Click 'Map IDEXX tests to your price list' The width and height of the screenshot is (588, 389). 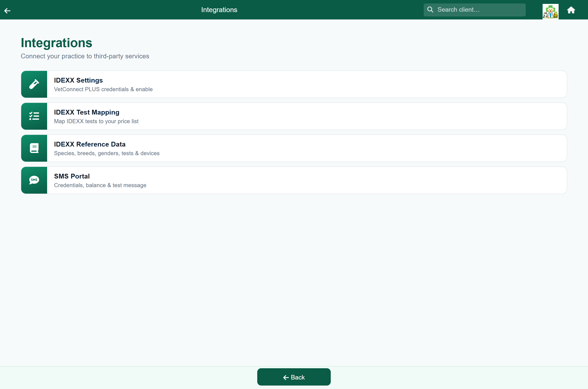(x=96, y=121)
